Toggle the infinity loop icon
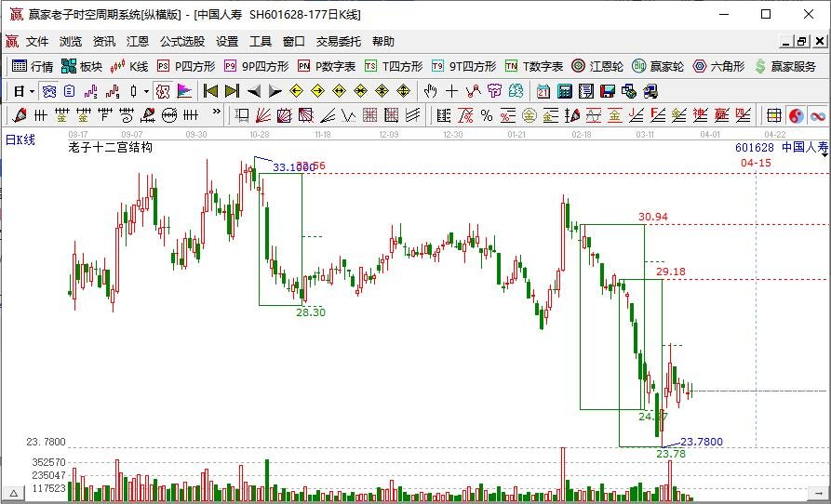The image size is (831, 504). pos(818,115)
